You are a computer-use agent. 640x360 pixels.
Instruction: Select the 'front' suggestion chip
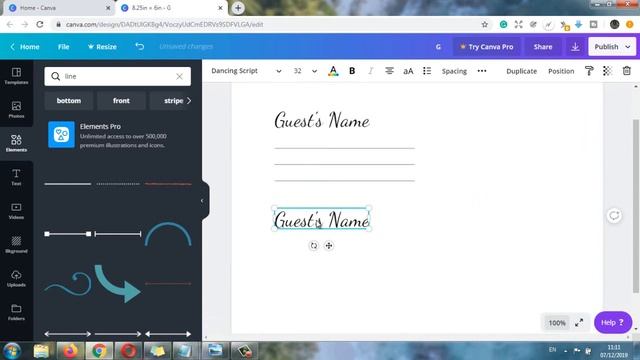[121, 100]
